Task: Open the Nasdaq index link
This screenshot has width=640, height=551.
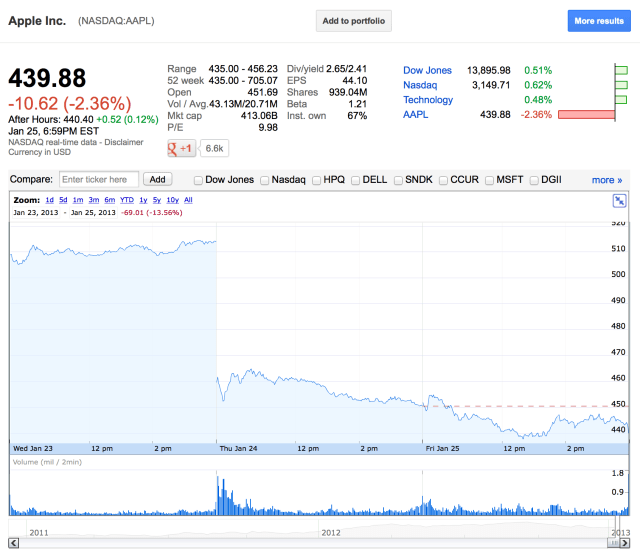Action: (x=420, y=85)
